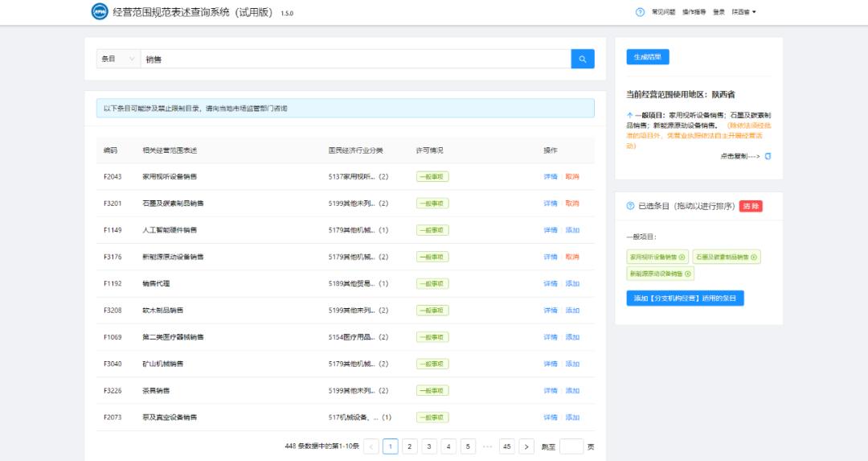868x461 pixels.
Task: Click the blue search magnifier button
Action: point(583,59)
